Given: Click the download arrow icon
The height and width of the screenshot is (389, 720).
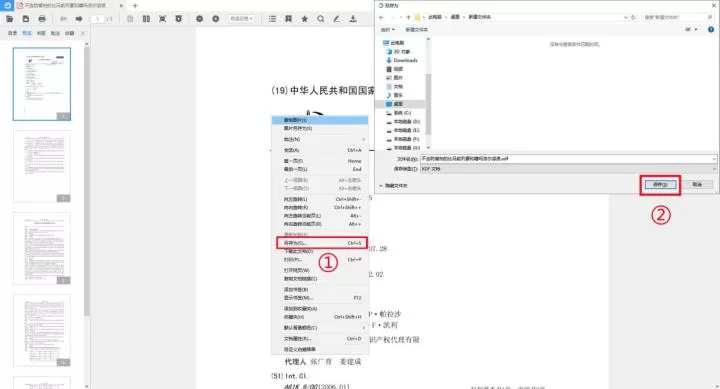Looking at the screenshot, I should (x=353, y=19).
